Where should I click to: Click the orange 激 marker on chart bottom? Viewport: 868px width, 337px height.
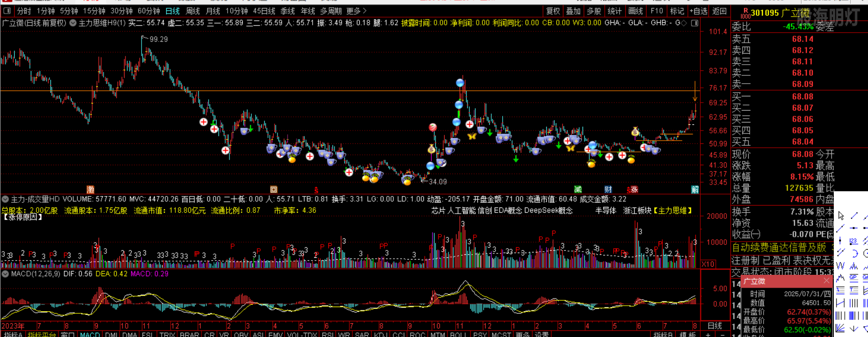point(90,189)
